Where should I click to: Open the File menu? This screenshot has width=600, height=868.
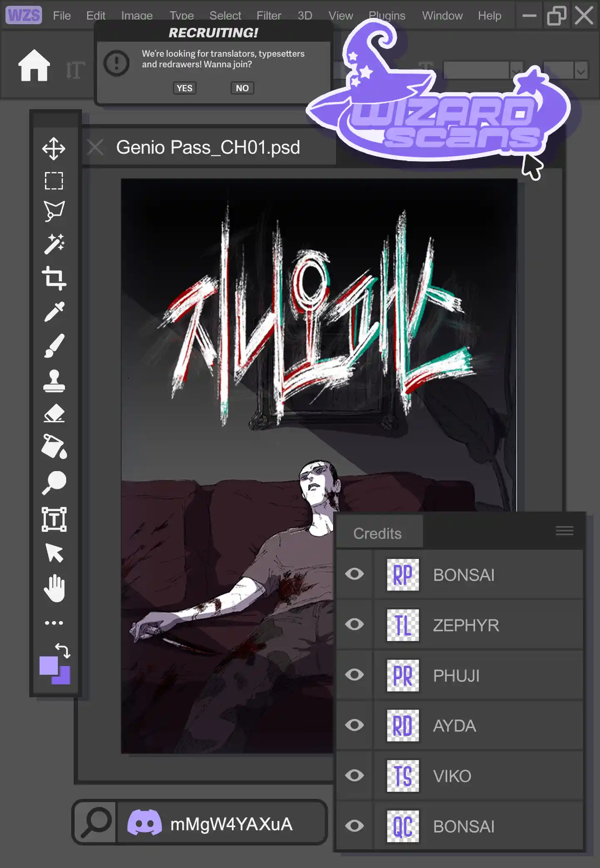[x=62, y=16]
